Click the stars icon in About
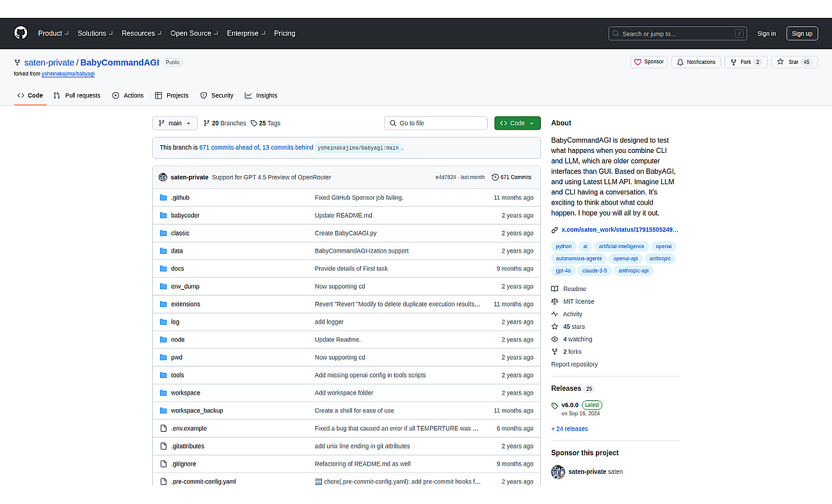Screen dimensions: 832x504 pos(555,327)
